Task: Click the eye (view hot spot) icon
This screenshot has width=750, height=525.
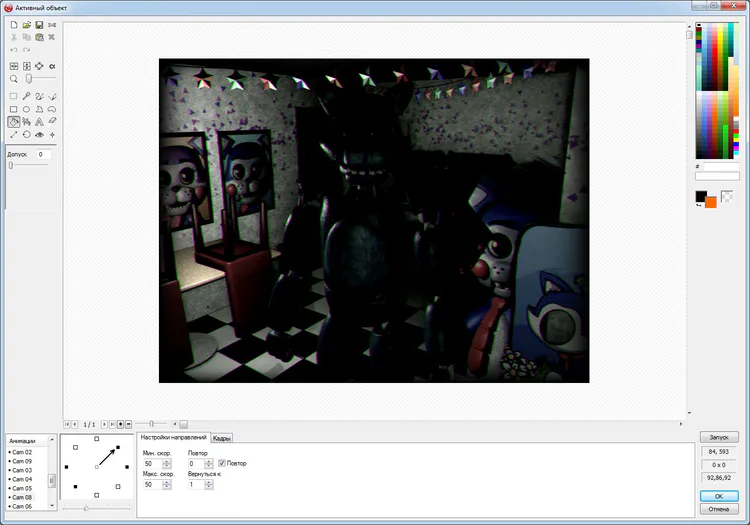Action: (39, 135)
